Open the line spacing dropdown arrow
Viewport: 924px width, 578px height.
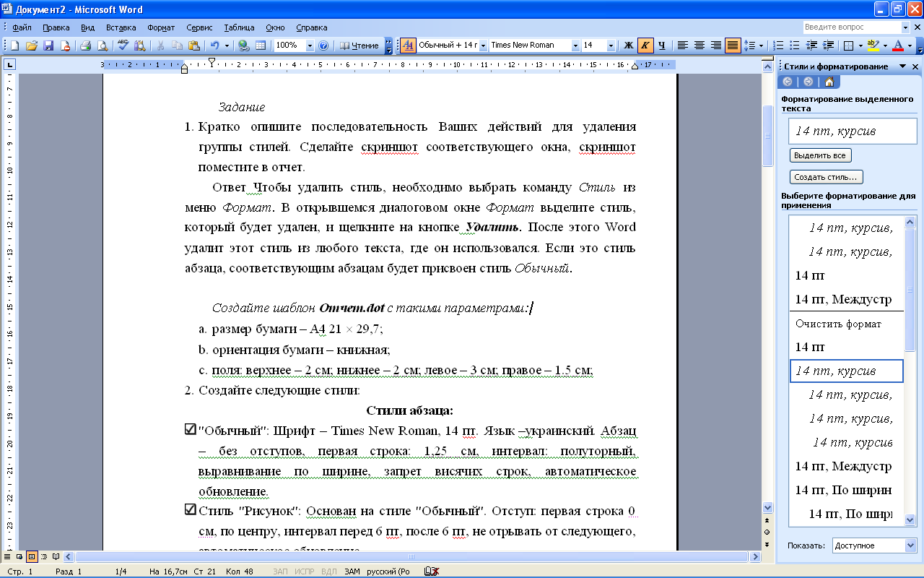tap(762, 46)
